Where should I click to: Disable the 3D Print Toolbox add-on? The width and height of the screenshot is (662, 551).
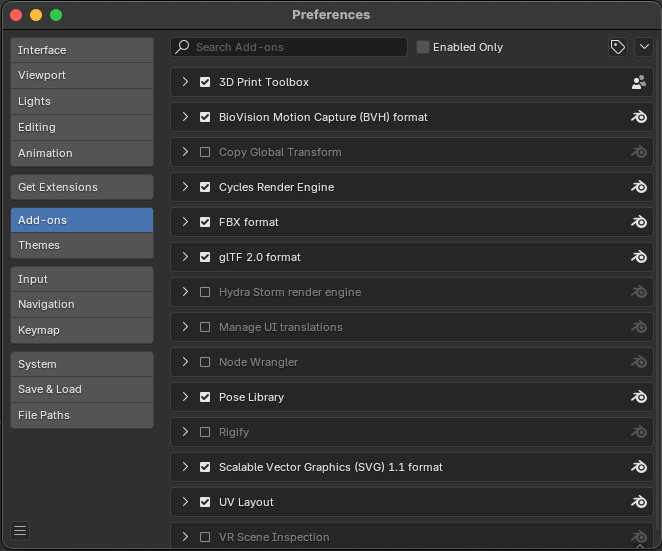tap(205, 82)
